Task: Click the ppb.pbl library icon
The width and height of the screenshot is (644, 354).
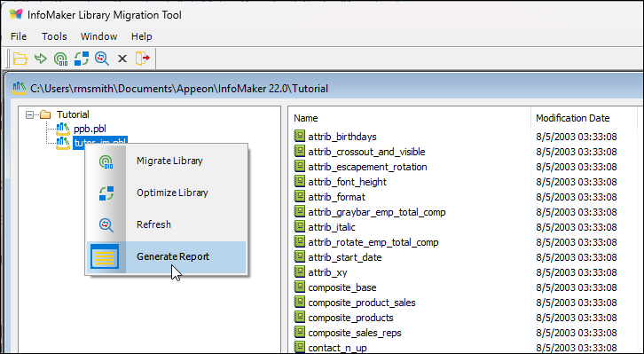Action: point(63,129)
